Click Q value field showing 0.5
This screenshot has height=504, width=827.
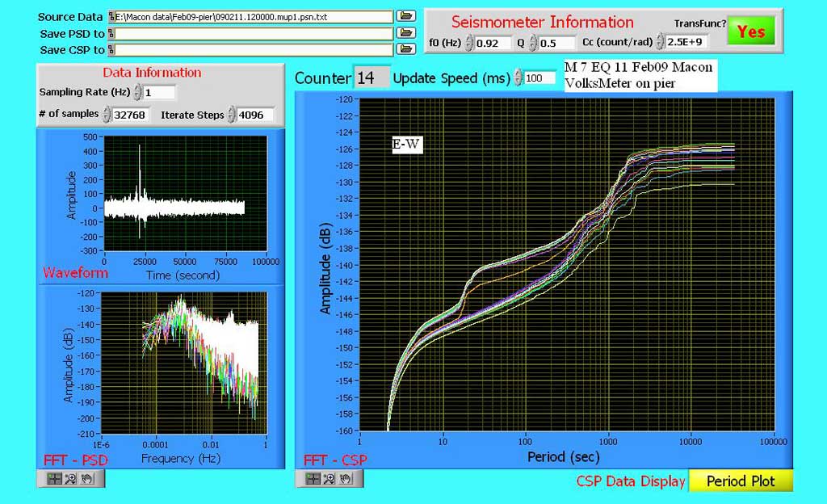pos(556,44)
